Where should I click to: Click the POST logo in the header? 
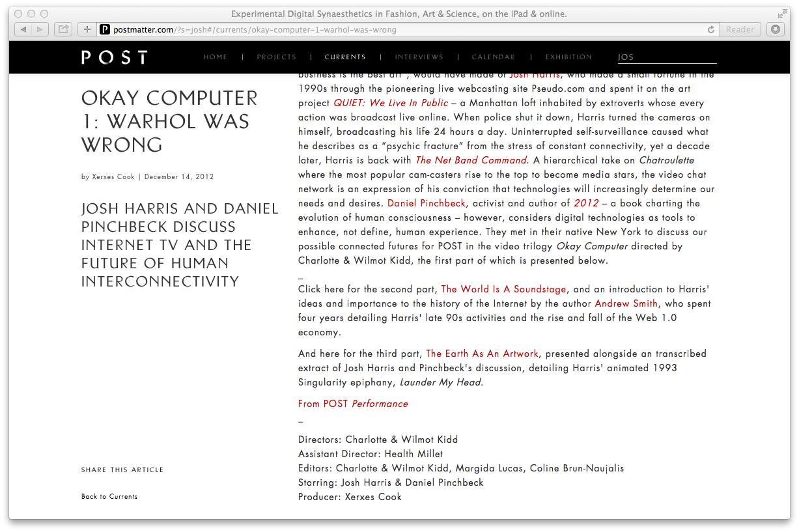point(115,57)
